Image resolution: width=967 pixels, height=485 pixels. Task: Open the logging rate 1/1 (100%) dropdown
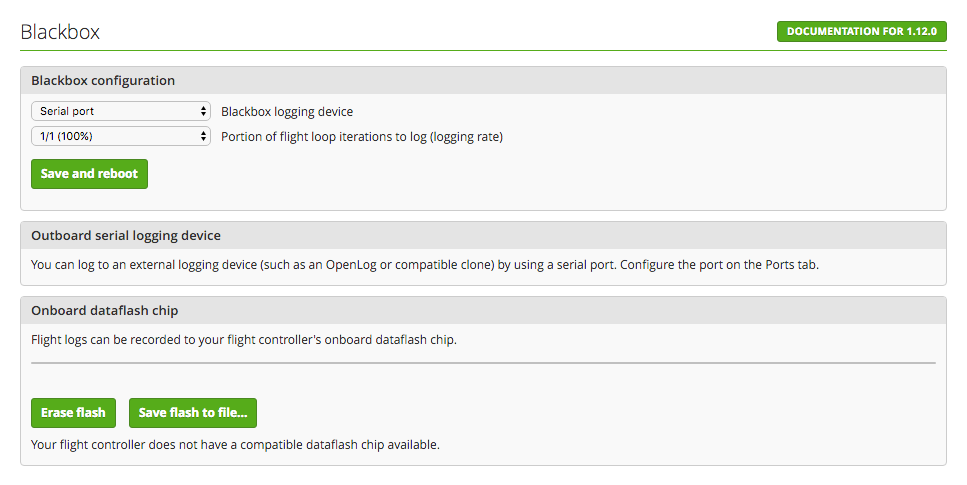point(120,136)
